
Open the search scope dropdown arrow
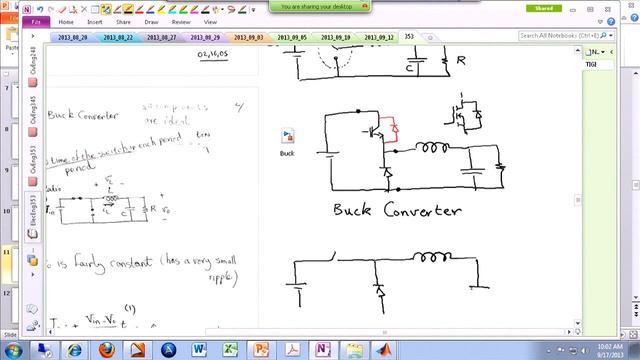611,36
